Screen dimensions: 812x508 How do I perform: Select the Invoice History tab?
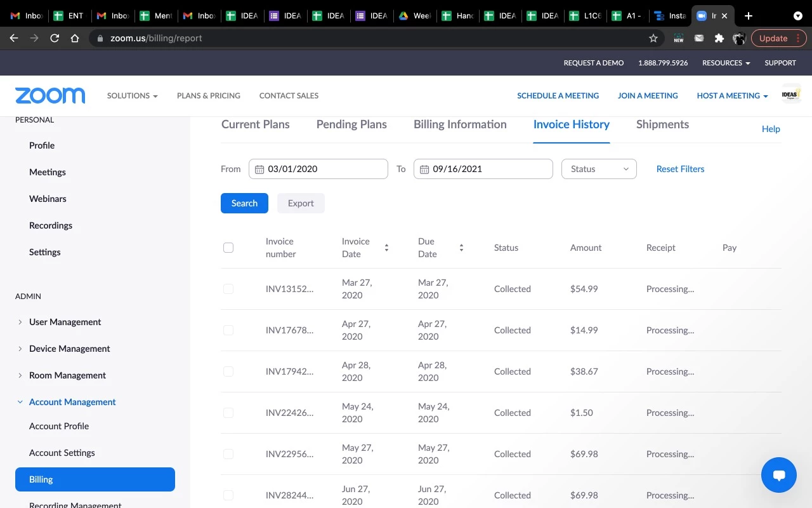coord(572,124)
